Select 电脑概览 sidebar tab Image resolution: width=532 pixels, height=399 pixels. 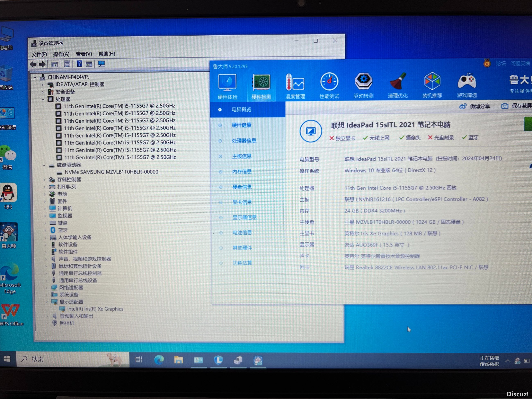click(248, 109)
